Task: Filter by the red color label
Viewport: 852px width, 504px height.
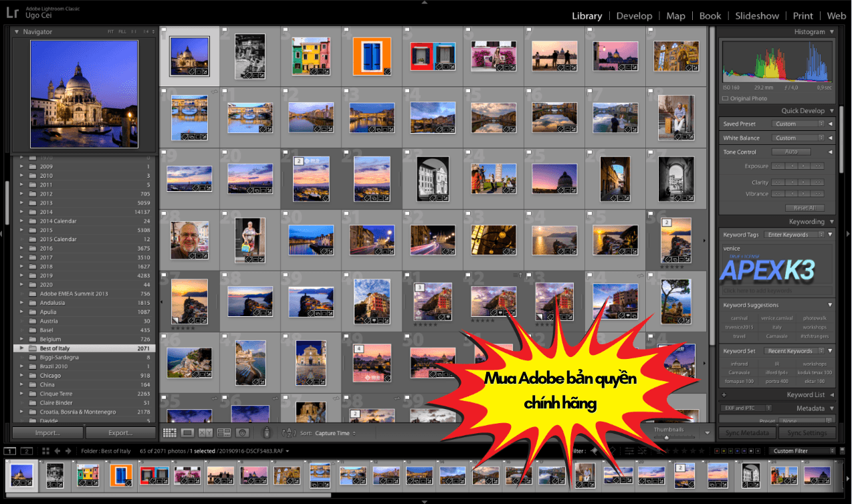Action: (717, 451)
